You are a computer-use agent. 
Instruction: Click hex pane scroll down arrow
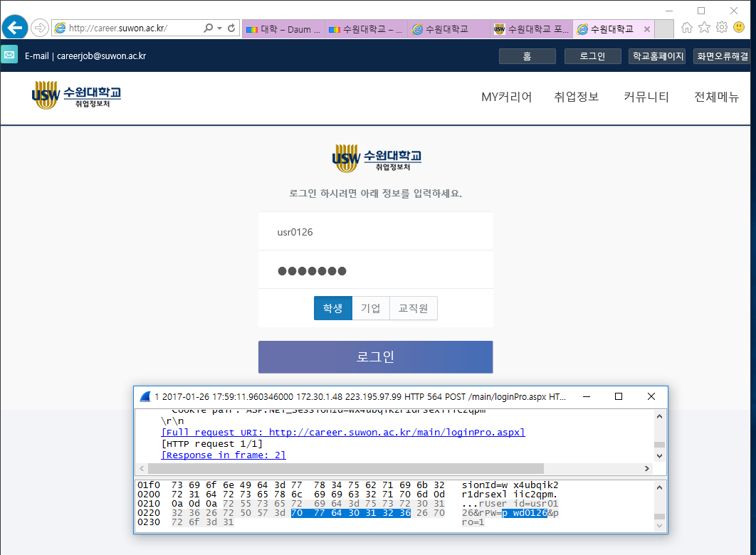click(660, 526)
